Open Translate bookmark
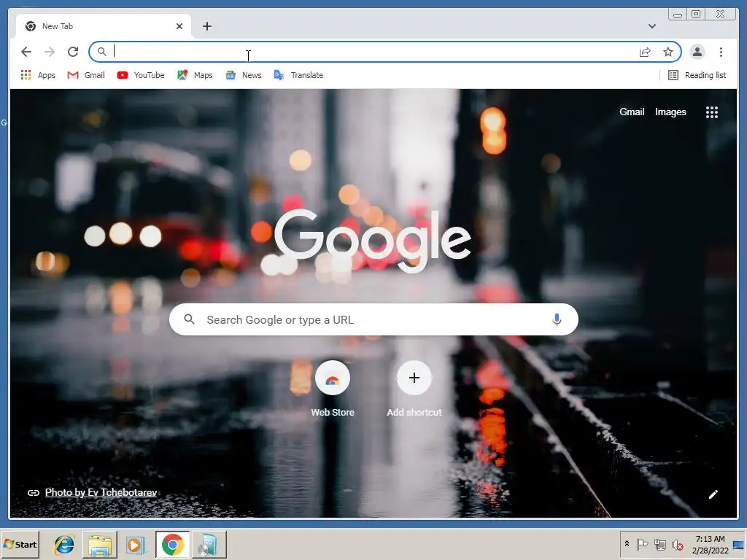Screen dimensions: 747x560 click(298, 75)
